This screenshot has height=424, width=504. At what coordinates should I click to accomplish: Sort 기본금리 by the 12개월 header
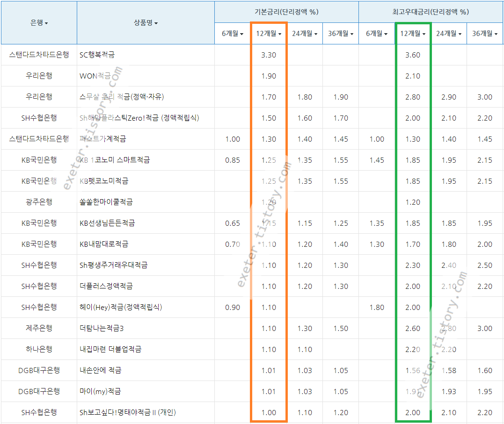(269, 33)
